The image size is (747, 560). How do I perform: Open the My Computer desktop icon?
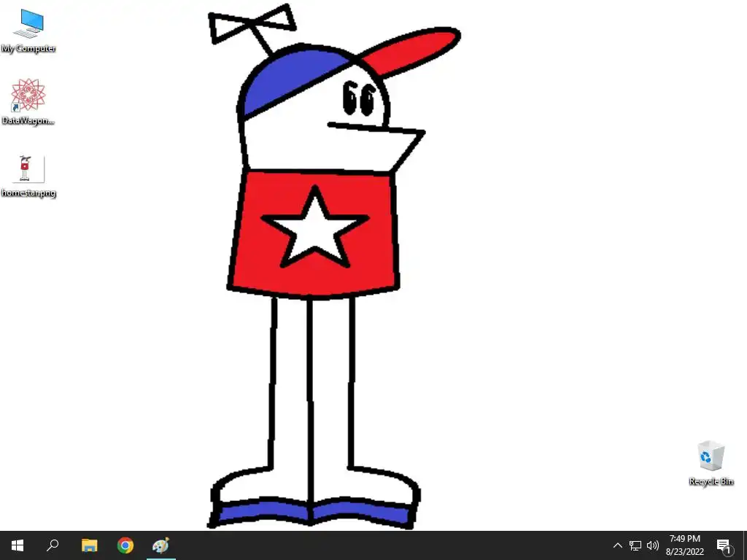[28, 24]
